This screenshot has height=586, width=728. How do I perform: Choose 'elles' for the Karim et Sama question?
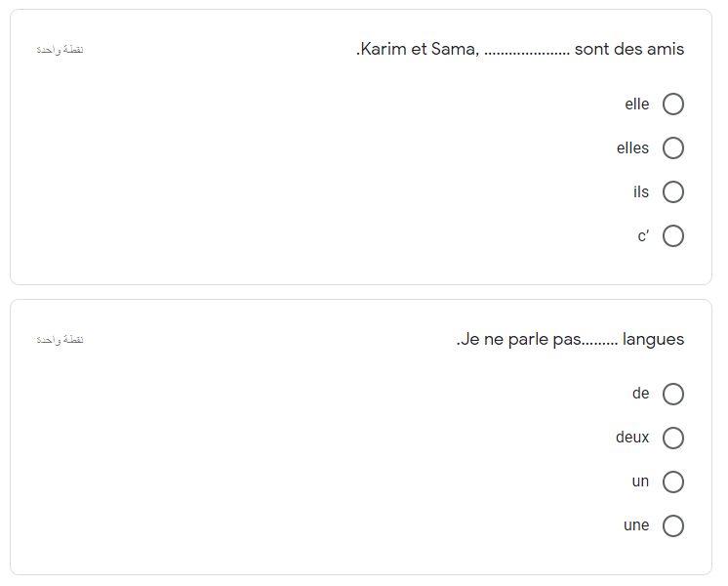pos(672,147)
